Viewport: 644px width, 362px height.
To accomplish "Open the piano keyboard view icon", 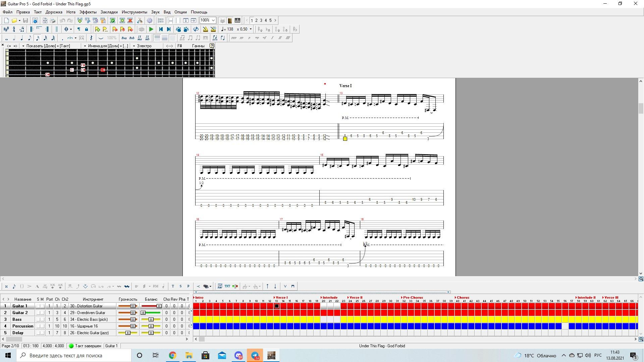I will click(x=237, y=20).
